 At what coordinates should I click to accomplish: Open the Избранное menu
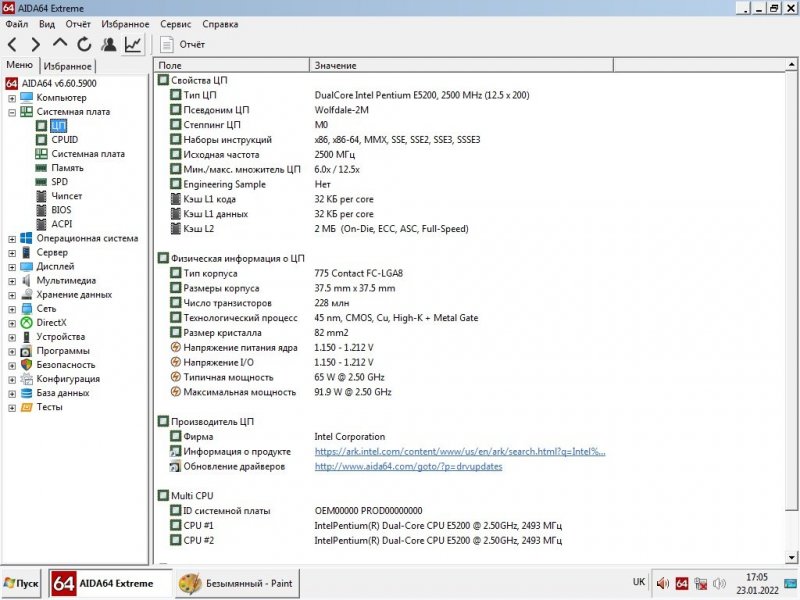click(x=126, y=24)
